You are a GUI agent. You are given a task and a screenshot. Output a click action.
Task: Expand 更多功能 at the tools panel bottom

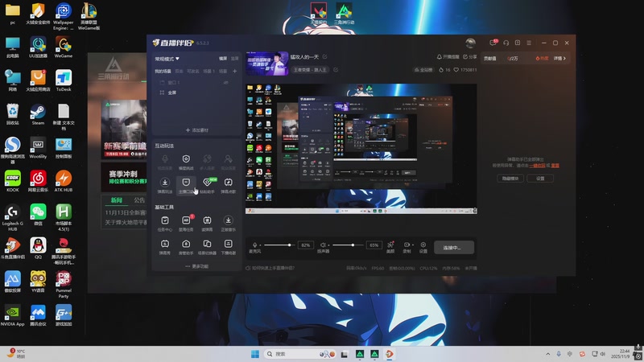tap(196, 266)
